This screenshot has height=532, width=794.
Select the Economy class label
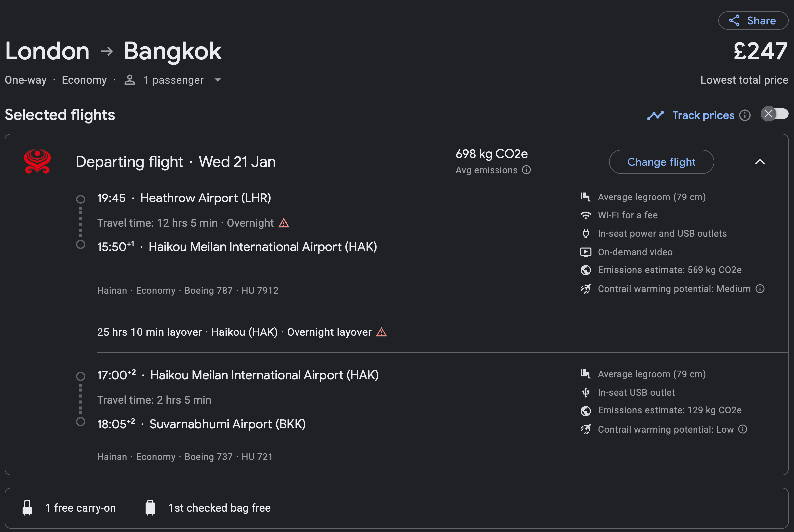84,80
